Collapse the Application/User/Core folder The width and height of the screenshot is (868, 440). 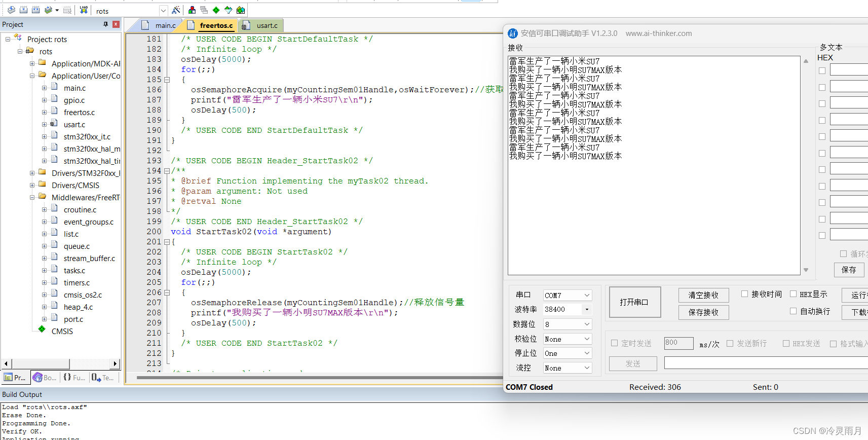click(32, 76)
